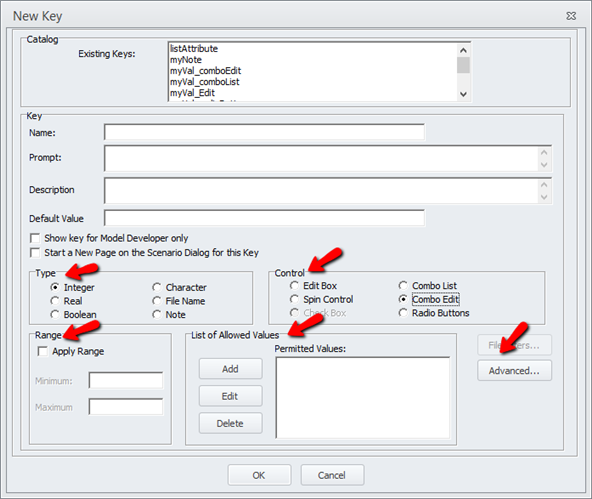
Task: Select myVal_comboEdit in Existing Keys list
Action: point(205,71)
